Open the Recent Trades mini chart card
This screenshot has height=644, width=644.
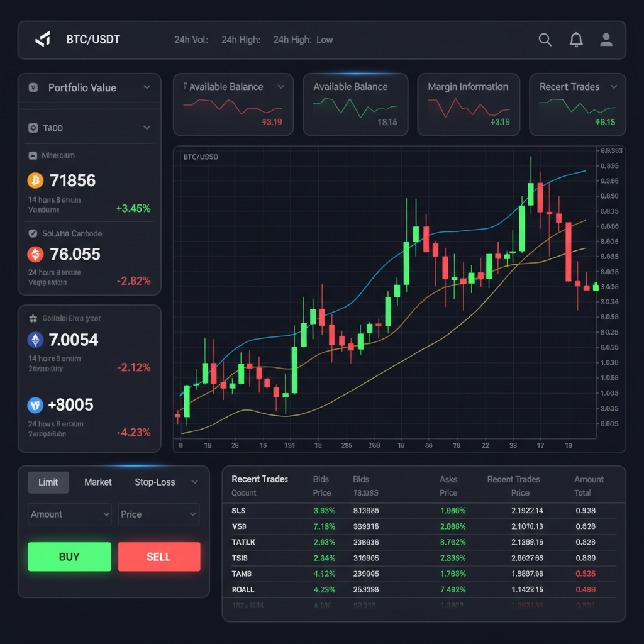point(577,104)
